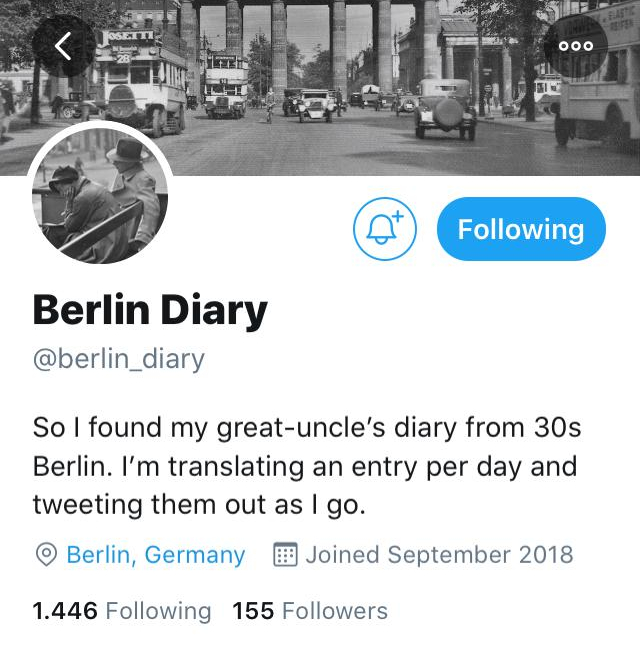The image size is (640, 648).
Task: Open the 1.446 Following list
Action: [x=122, y=611]
